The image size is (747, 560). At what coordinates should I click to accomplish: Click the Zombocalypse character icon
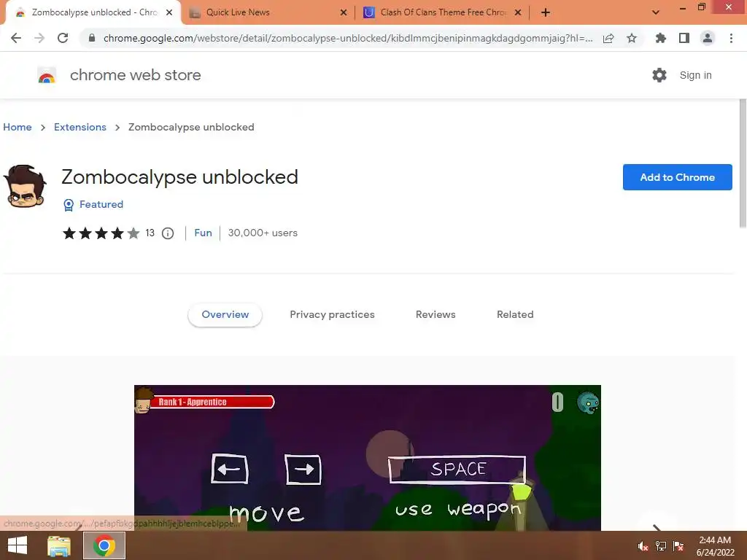coord(24,186)
